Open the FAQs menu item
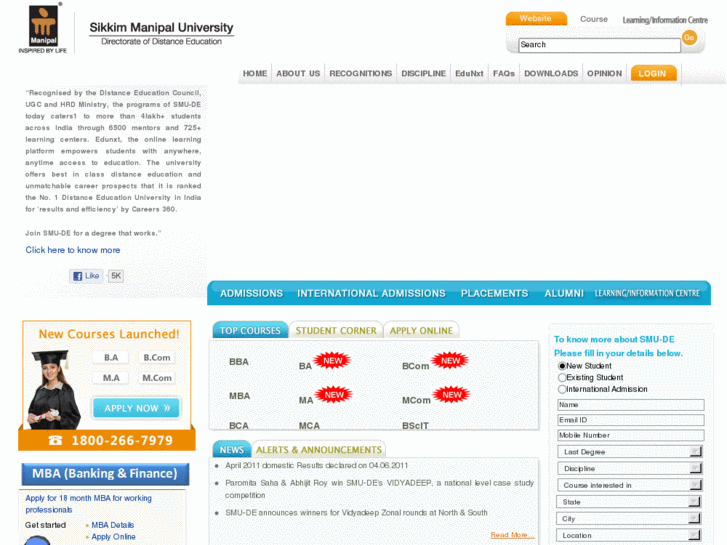Image resolution: width=727 pixels, height=545 pixels. tap(504, 73)
